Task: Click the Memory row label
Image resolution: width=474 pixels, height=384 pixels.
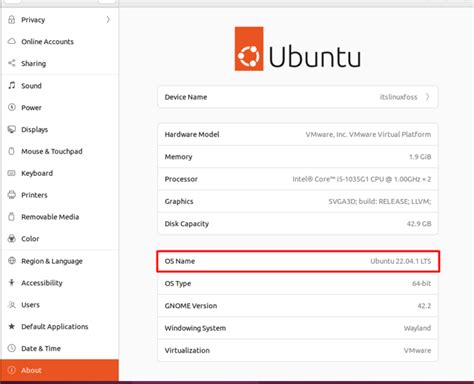Action: coord(178,157)
